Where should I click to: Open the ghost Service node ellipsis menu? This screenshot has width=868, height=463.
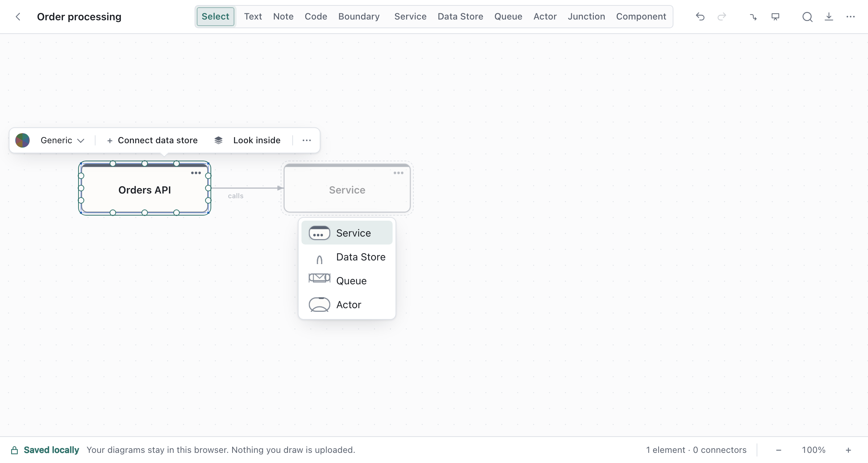[x=399, y=173]
